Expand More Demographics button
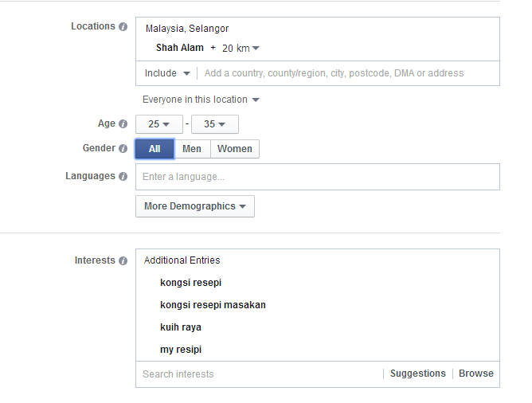532x403 pixels. click(x=195, y=206)
